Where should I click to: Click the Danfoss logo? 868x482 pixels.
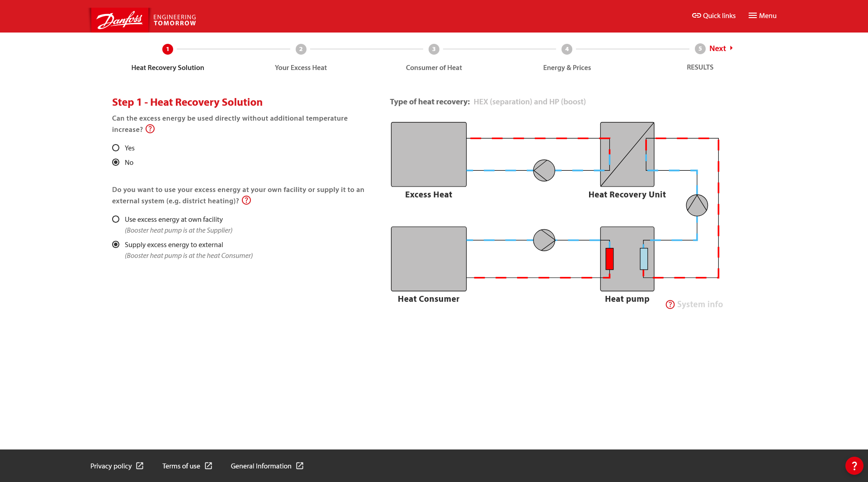point(120,20)
